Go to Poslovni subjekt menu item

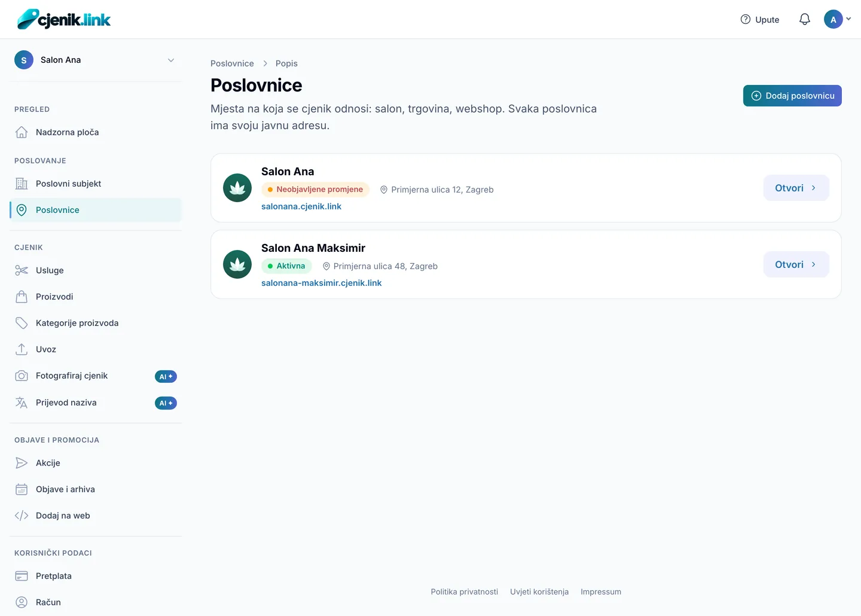[96, 184]
